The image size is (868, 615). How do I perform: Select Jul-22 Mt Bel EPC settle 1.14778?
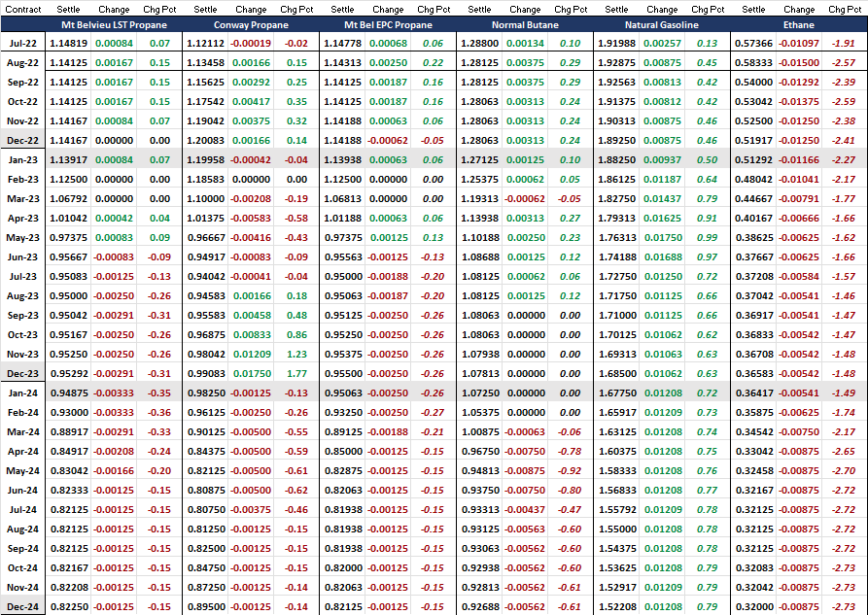coord(342,43)
